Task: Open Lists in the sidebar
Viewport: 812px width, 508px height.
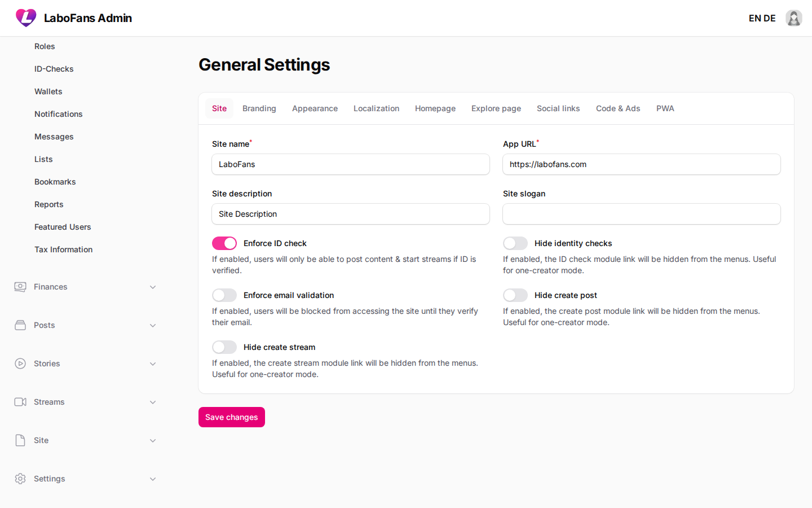Action: coord(43,159)
